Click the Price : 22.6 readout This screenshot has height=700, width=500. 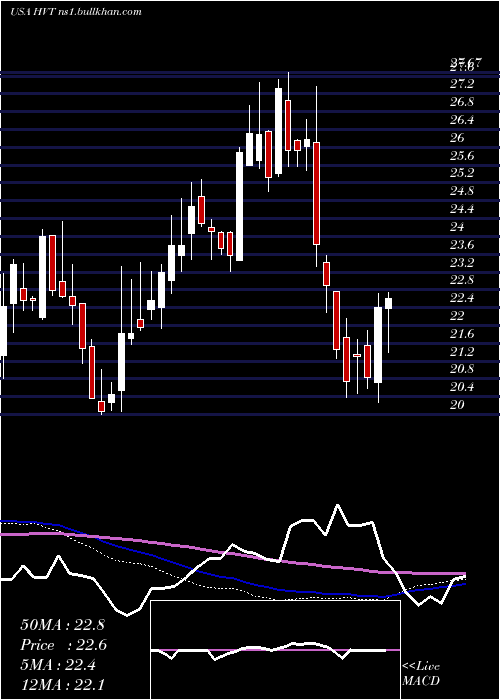63,645
